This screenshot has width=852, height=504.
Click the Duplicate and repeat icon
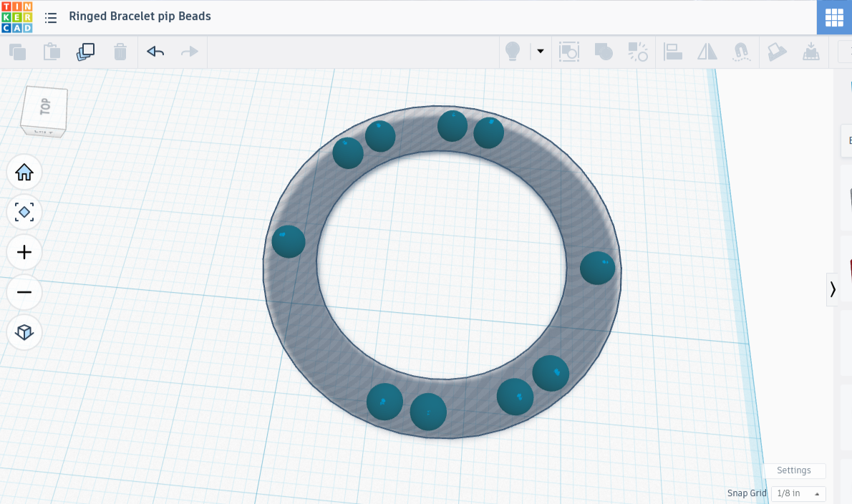click(x=85, y=52)
